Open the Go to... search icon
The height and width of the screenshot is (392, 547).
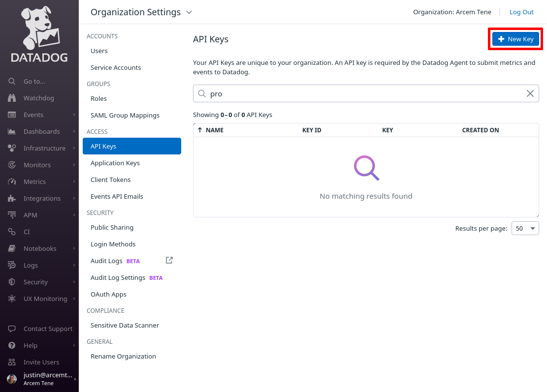click(12, 81)
